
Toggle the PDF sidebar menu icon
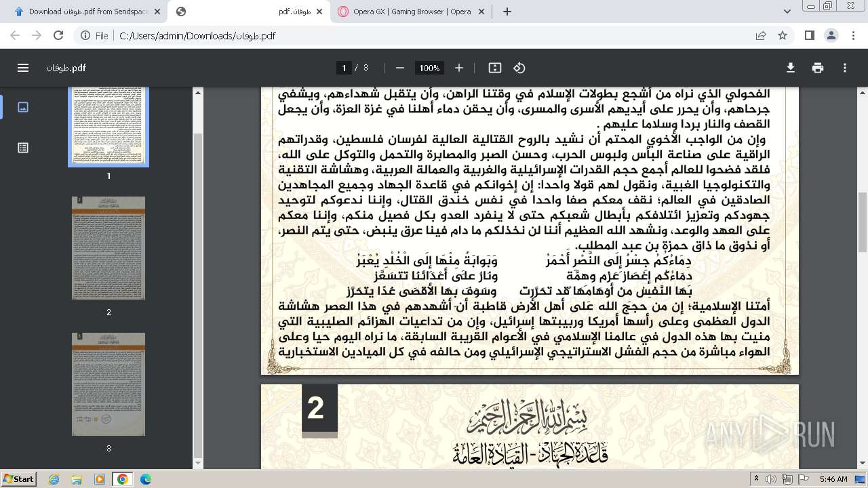click(23, 68)
